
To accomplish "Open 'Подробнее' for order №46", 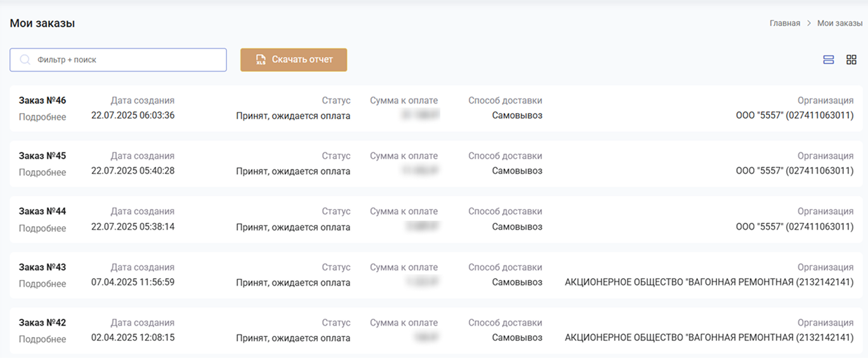I will pyautogui.click(x=42, y=117).
